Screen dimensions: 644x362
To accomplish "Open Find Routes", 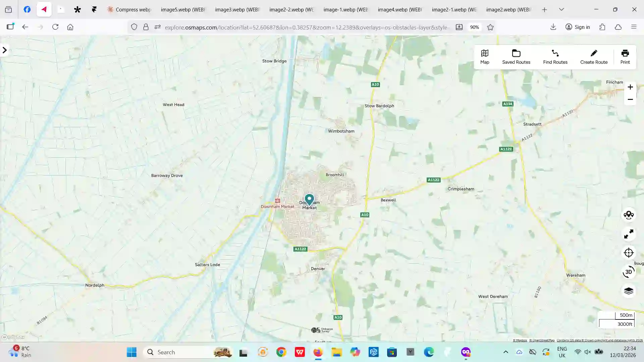I will click(x=555, y=57).
